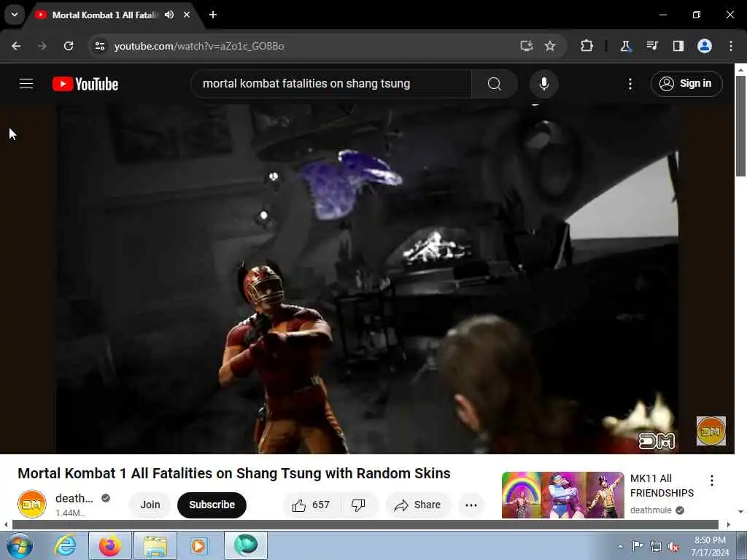Open options menu for MK11 Friendships video

[712, 481]
